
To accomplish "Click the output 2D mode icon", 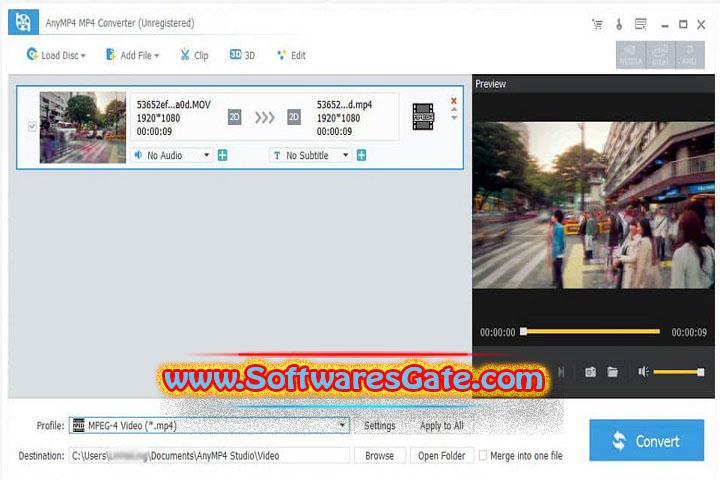I will (294, 117).
